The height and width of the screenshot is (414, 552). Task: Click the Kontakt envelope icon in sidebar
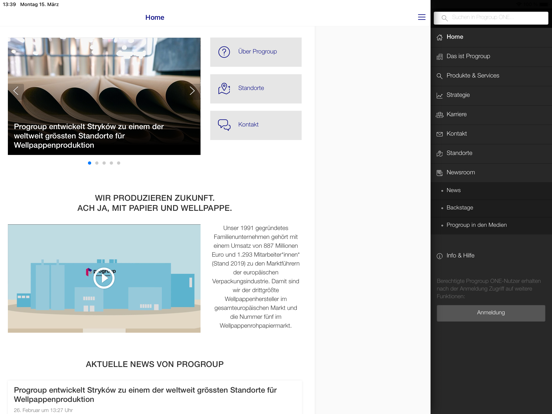(x=439, y=134)
